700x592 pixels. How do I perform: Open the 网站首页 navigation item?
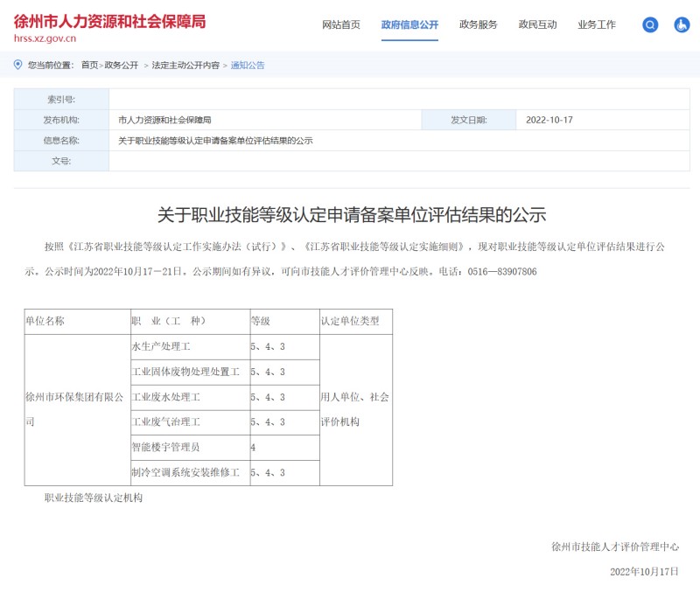[341, 25]
